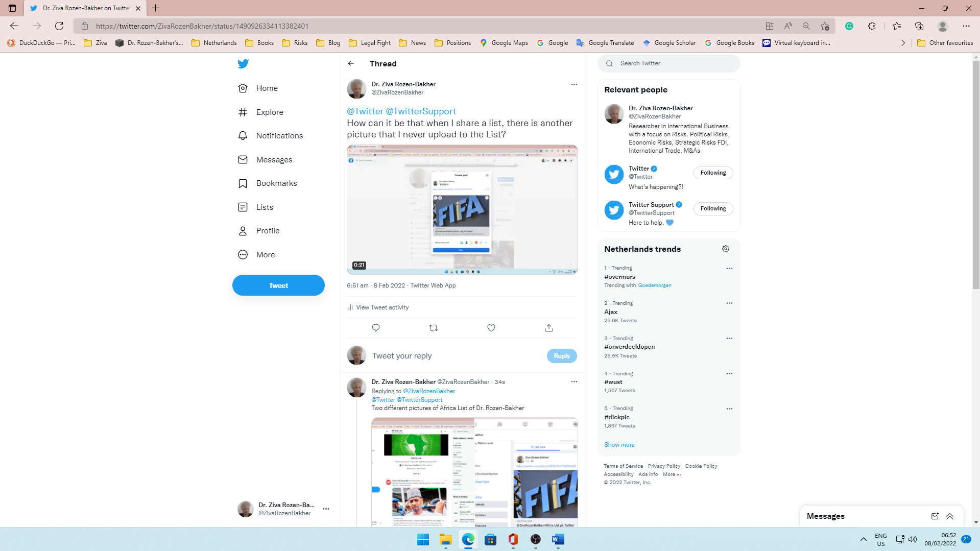The width and height of the screenshot is (980, 551).
Task: Open Messages in sidebar
Action: [265, 160]
